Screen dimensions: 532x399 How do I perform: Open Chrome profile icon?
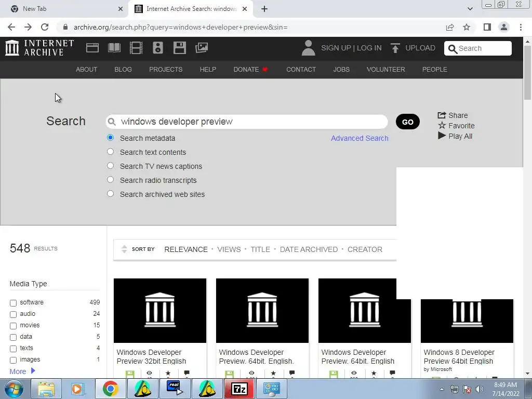504,27
